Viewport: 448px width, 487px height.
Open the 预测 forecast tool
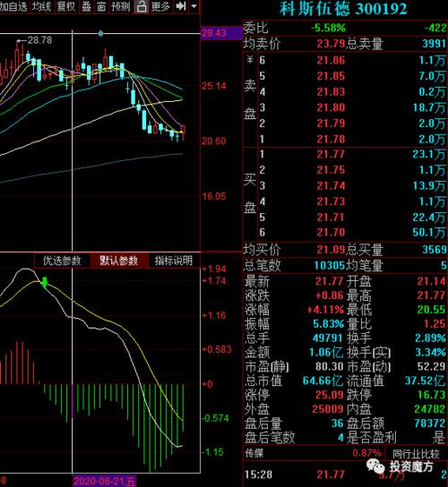pos(121,6)
